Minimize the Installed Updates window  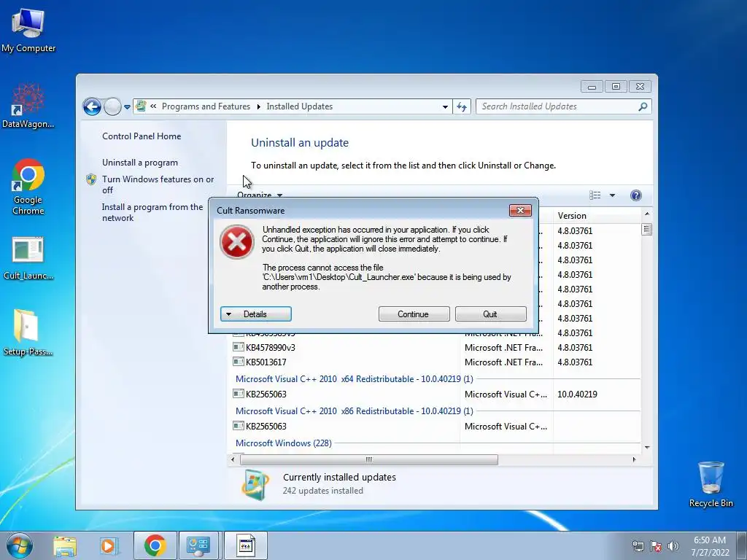592,86
